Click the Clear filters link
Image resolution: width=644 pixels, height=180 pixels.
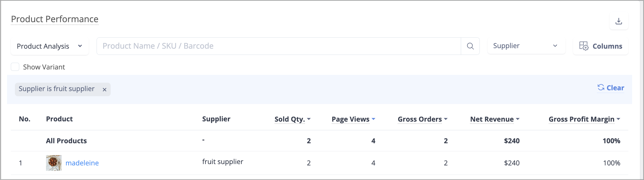[615, 88]
